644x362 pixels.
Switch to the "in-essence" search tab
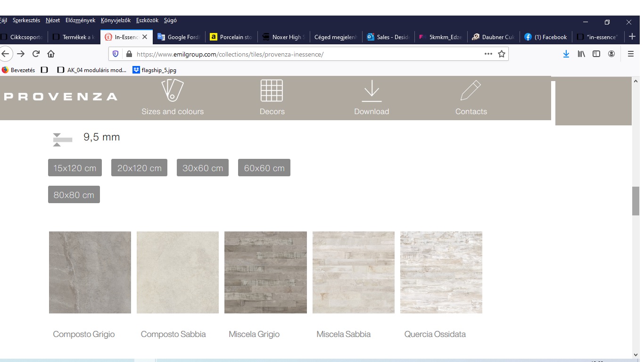pyautogui.click(x=597, y=37)
